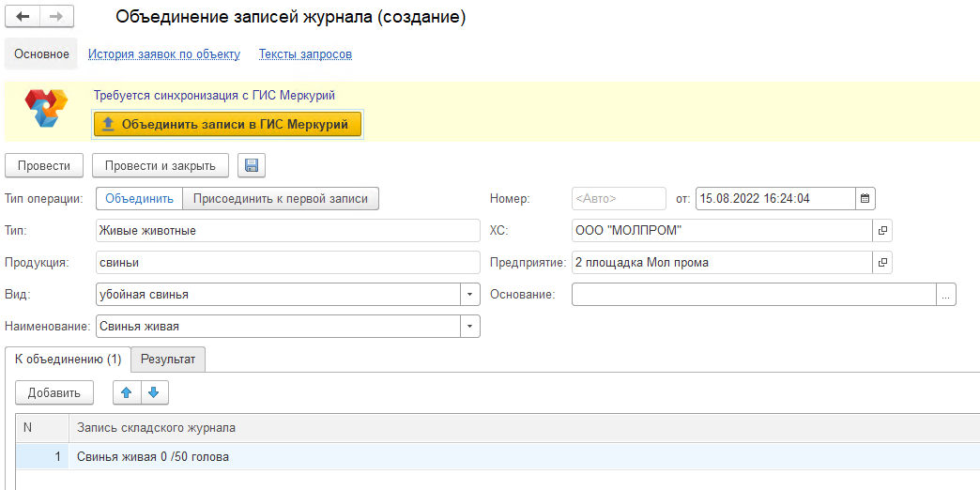Viewport: 980px width, 490px height.
Task: Click the save diskette icon
Action: coord(252,166)
